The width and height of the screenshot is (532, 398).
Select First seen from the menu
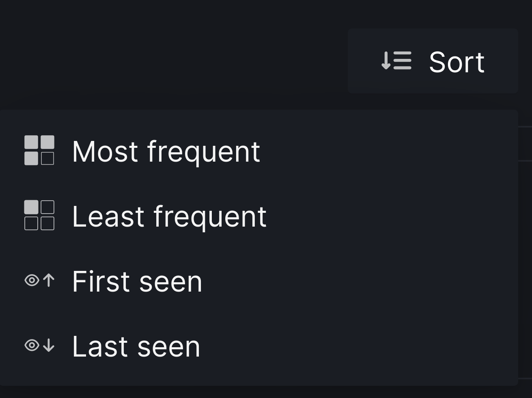[137, 281]
